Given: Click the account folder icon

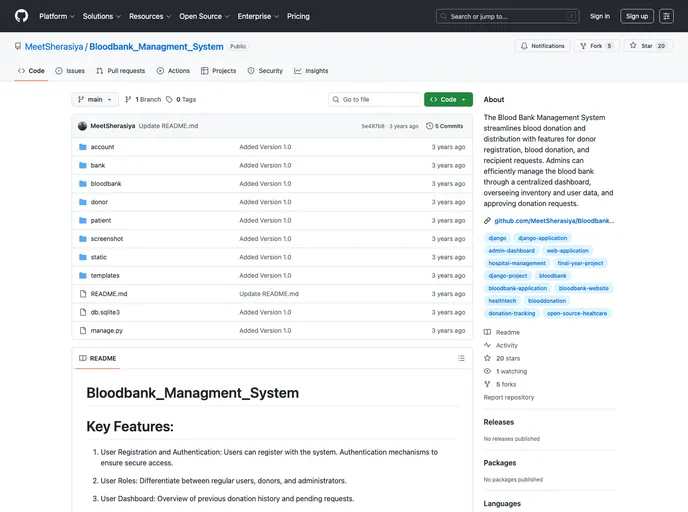Looking at the screenshot, I should 82,147.
